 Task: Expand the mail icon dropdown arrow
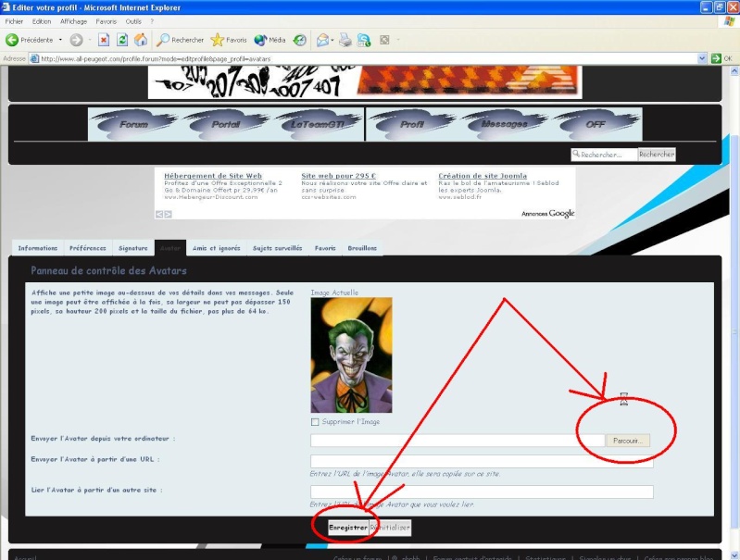[x=332, y=40]
